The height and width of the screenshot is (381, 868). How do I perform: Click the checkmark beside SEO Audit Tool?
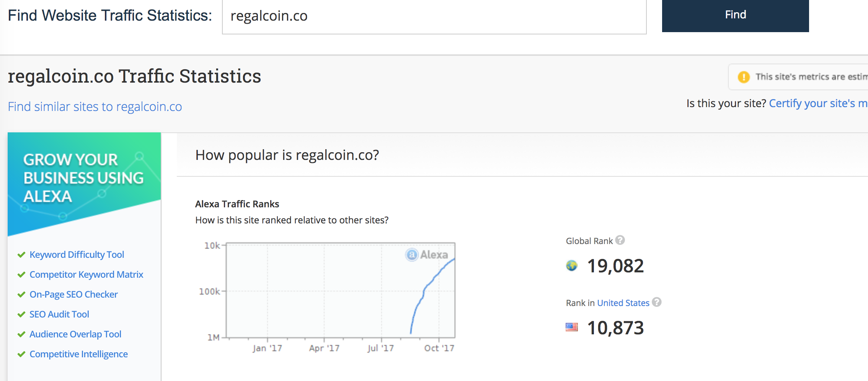coord(21,314)
